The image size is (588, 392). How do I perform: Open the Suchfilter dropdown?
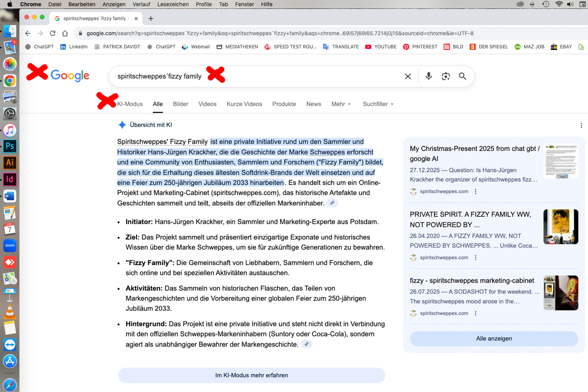pos(378,104)
